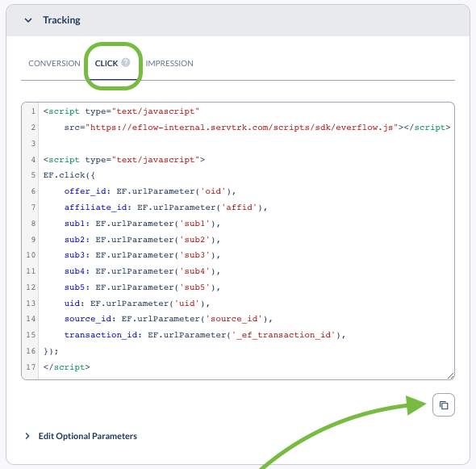Select the CLICK tab
This screenshot has width=476, height=469.
coord(106,63)
